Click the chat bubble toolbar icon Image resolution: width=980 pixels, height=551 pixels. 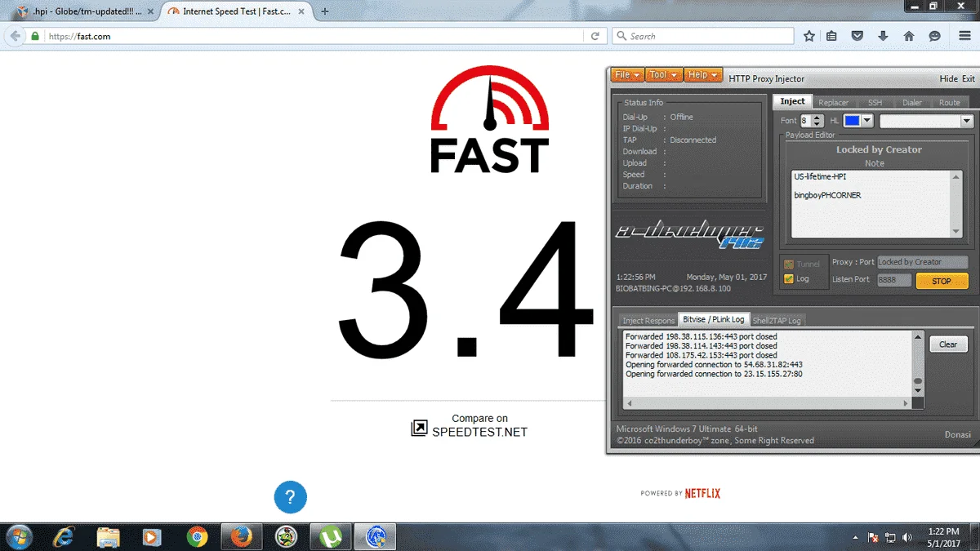click(x=935, y=36)
